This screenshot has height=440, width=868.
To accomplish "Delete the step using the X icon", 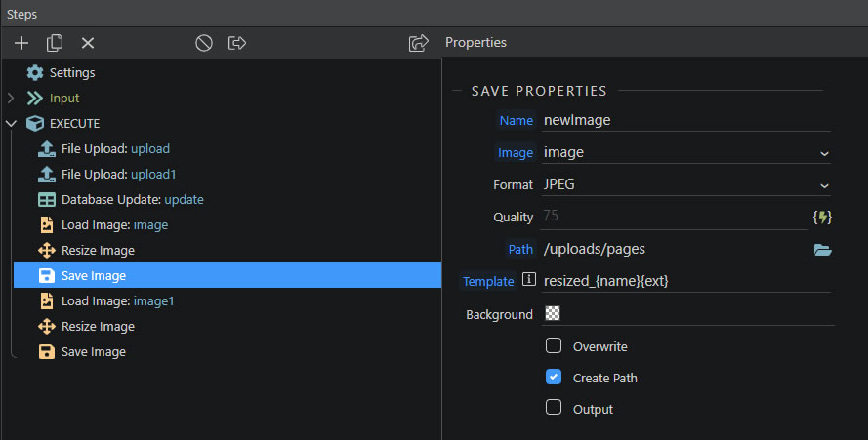I will click(x=88, y=43).
